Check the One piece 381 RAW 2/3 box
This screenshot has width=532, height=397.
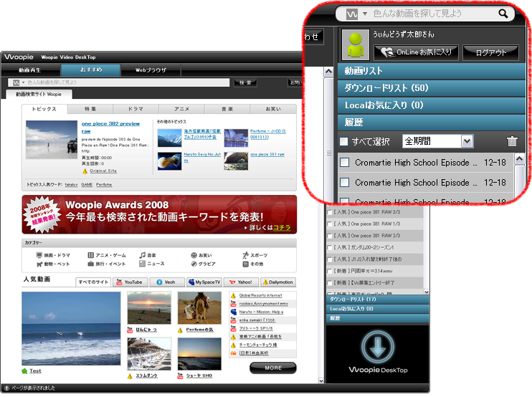point(329,236)
